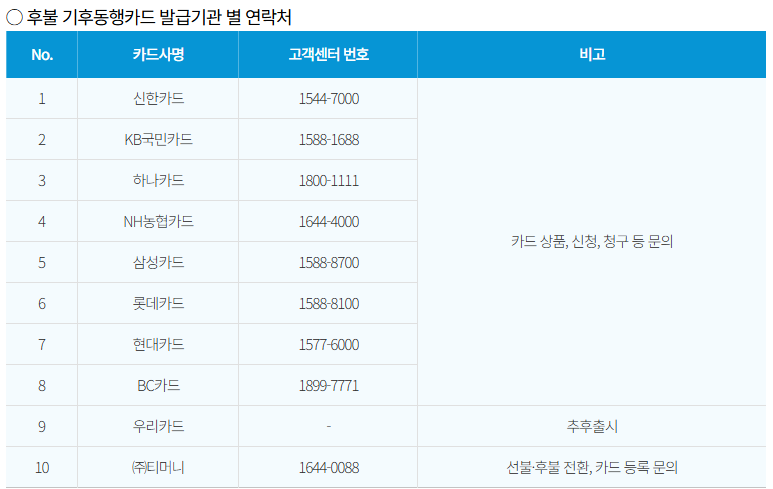Viewport: 773px width, 489px height.
Task: Click row number 1 for 신한카드
Action: coord(42,99)
